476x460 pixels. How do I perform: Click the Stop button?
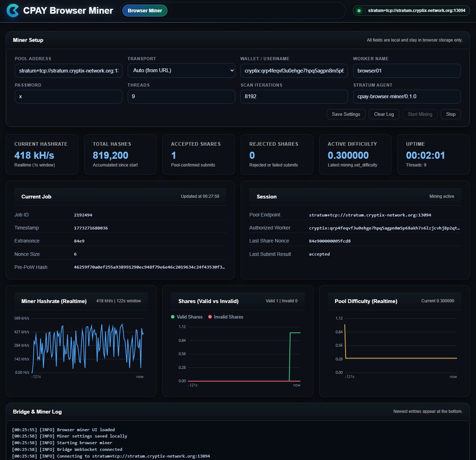(x=451, y=114)
